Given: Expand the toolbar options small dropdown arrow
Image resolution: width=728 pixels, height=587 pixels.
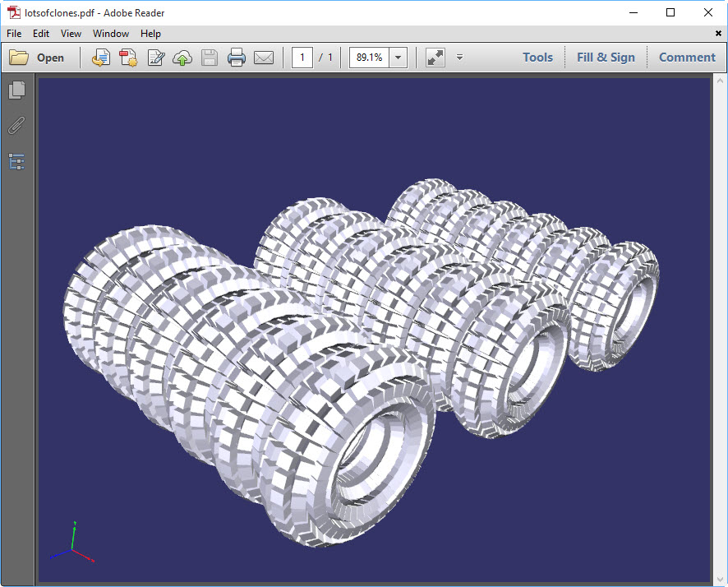Looking at the screenshot, I should (x=459, y=58).
